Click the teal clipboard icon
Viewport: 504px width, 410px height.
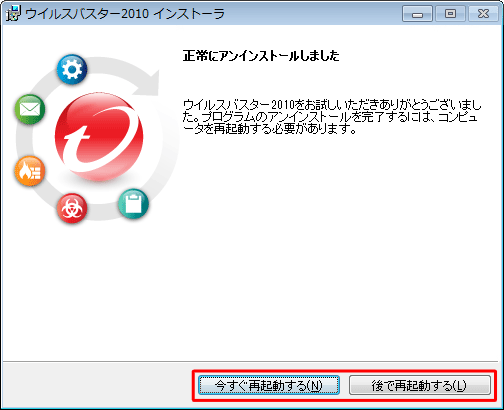click(133, 204)
